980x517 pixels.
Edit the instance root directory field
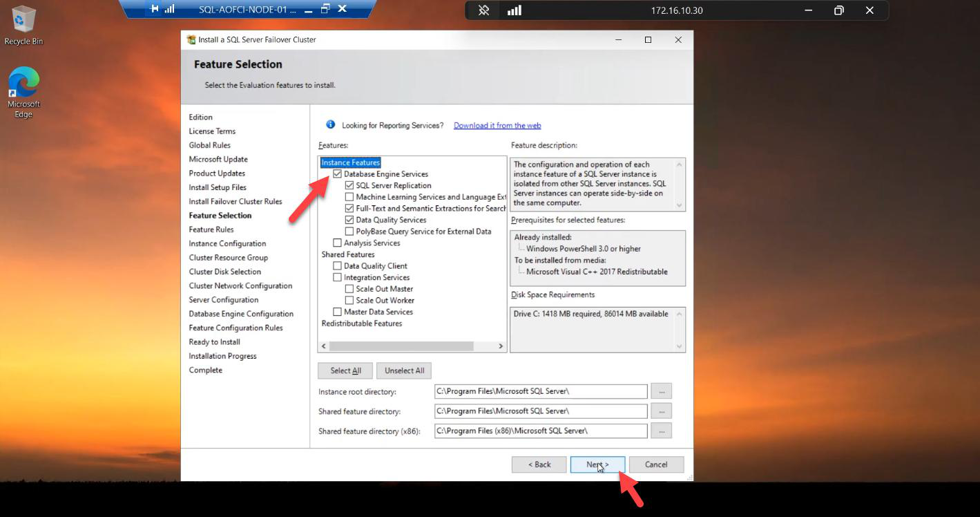[541, 391]
